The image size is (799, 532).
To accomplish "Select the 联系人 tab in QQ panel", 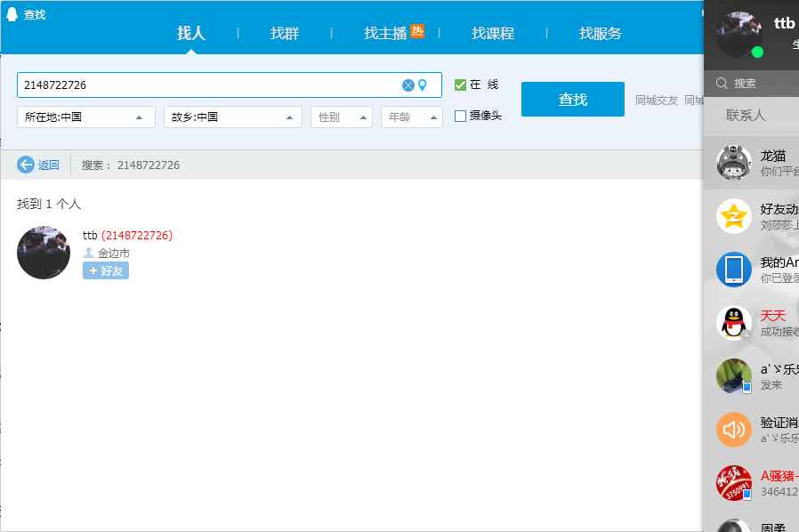I will 746,115.
